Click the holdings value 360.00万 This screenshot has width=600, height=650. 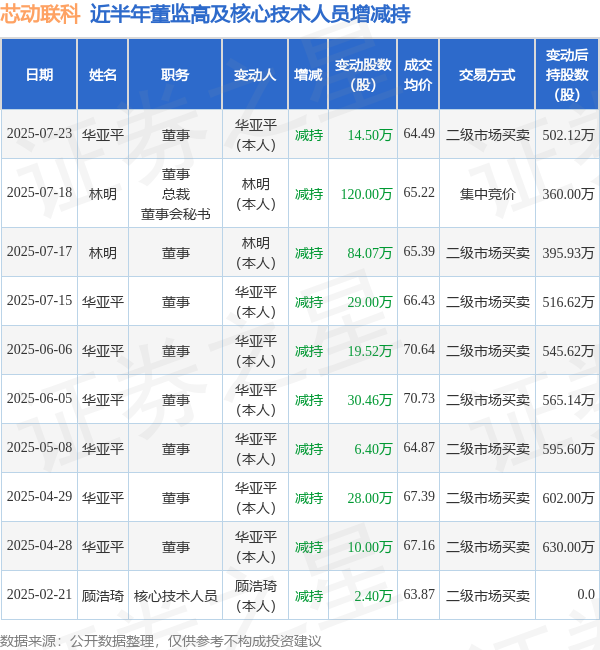coord(568,194)
